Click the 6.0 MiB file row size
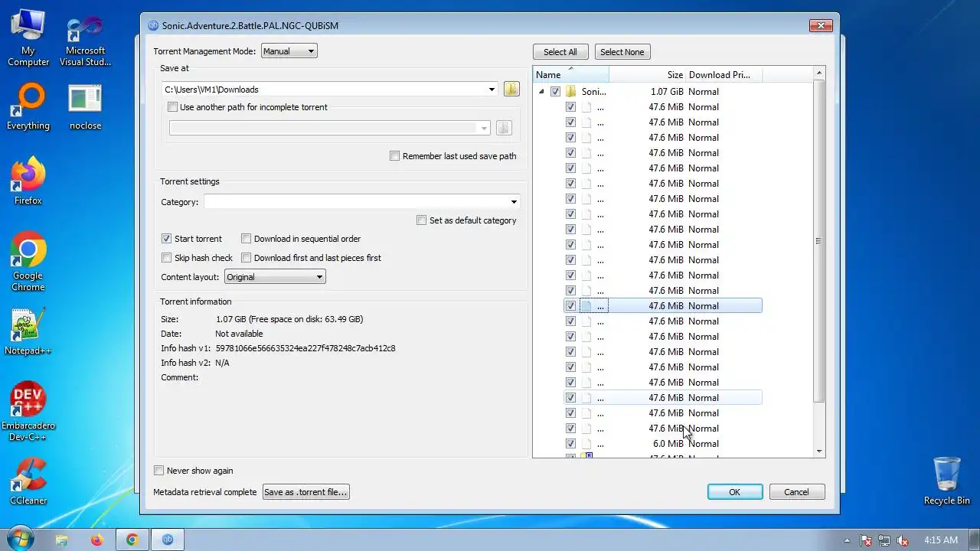Viewport: 980px width, 551px height. 668,443
